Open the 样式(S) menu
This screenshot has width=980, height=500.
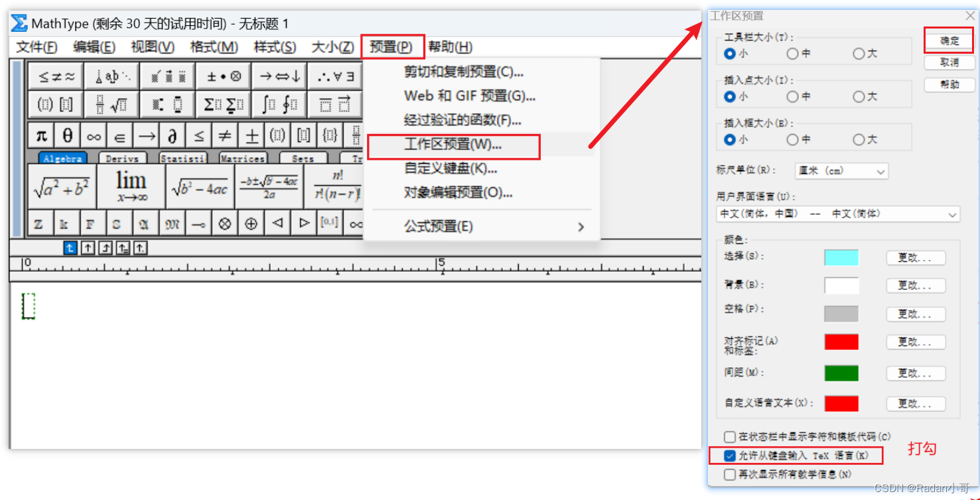(x=275, y=47)
